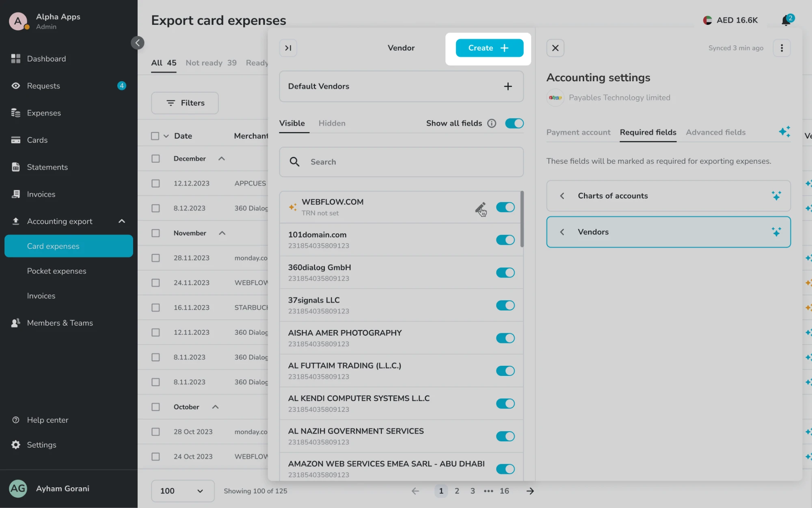Go to the next page with the right arrow

[x=530, y=491]
